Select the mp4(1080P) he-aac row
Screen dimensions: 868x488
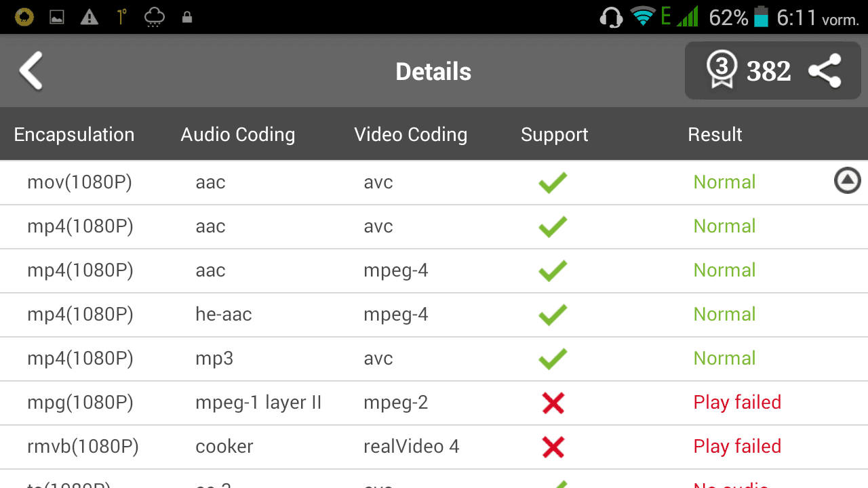434,314
